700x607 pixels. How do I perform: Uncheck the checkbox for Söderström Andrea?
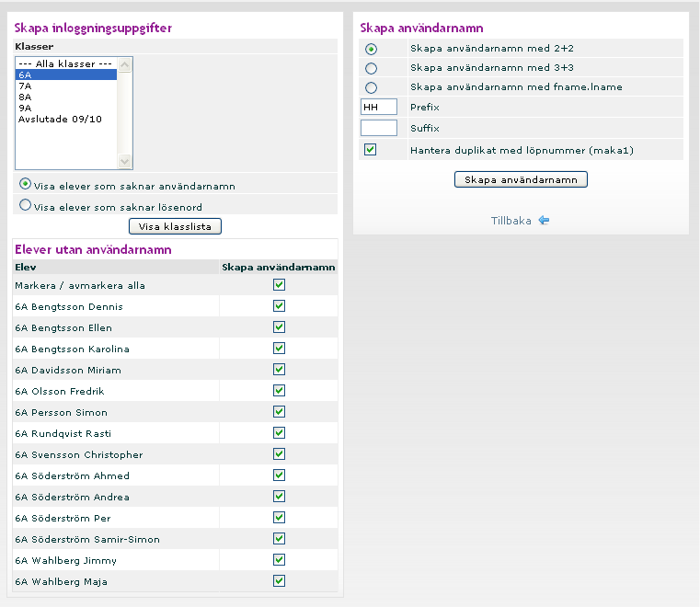pos(279,497)
